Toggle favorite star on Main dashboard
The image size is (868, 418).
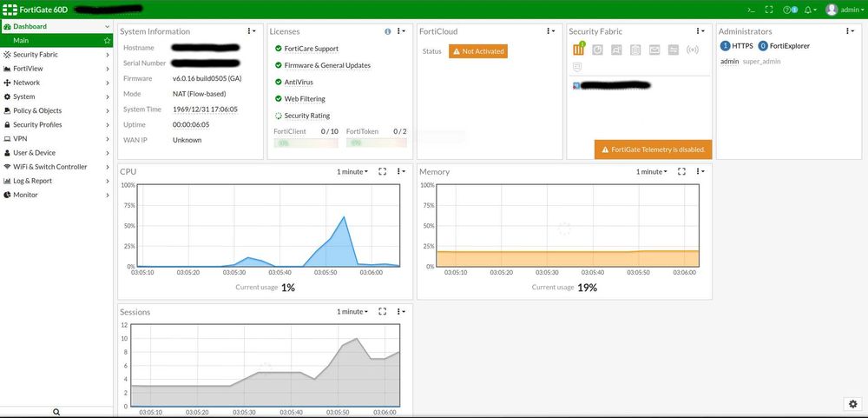point(107,41)
